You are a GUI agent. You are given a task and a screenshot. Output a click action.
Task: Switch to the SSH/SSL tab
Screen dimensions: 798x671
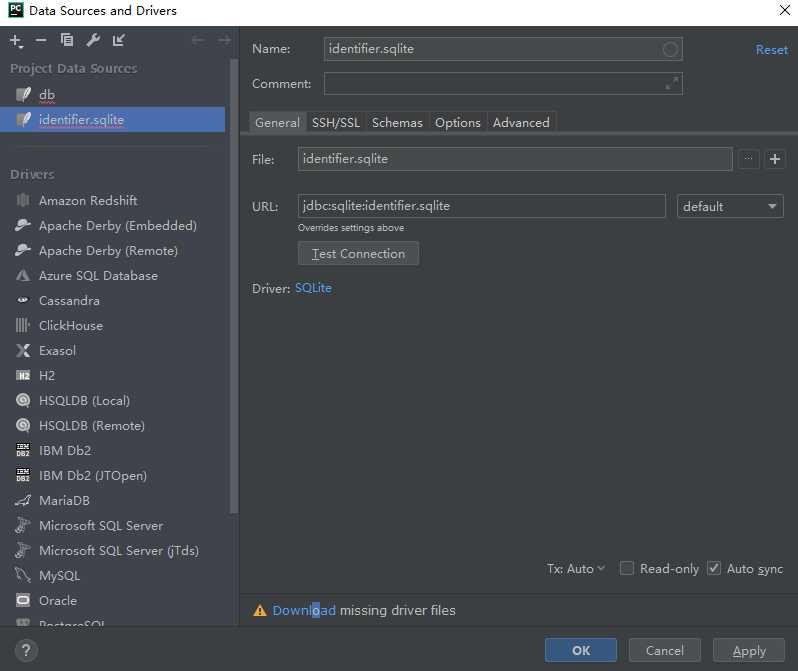tap(335, 123)
